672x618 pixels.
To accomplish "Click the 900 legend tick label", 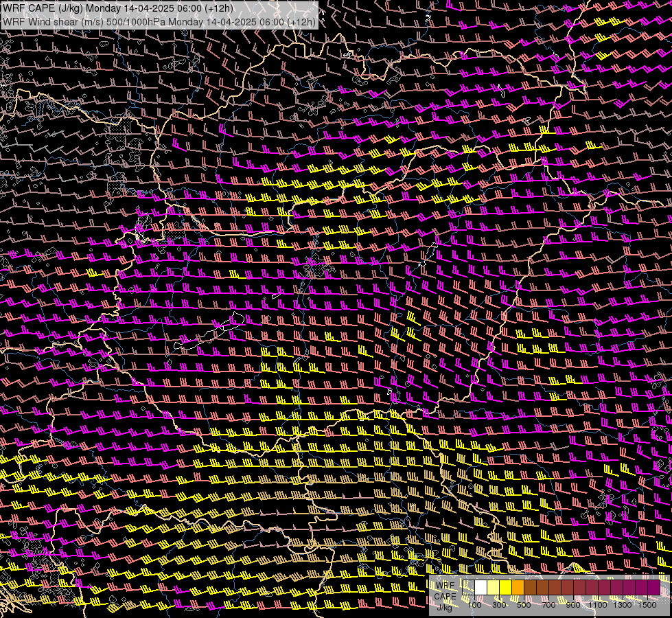I will click(x=573, y=605).
